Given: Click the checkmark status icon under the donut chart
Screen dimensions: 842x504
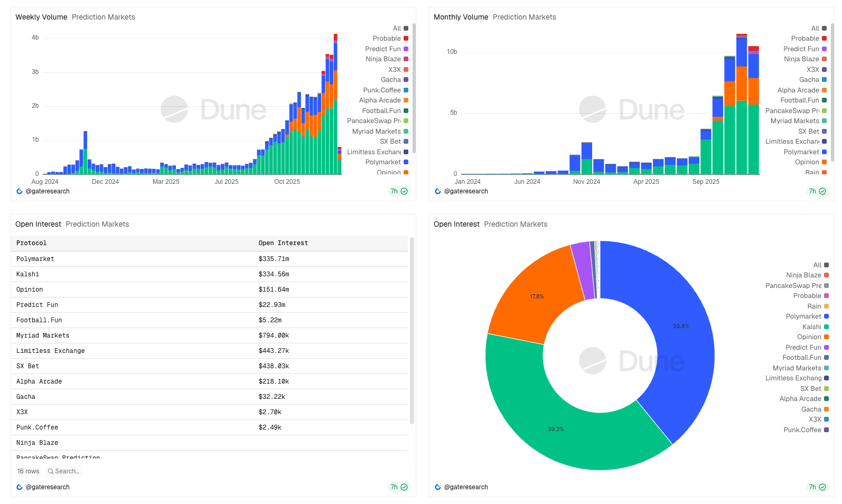Looking at the screenshot, I should [x=822, y=487].
